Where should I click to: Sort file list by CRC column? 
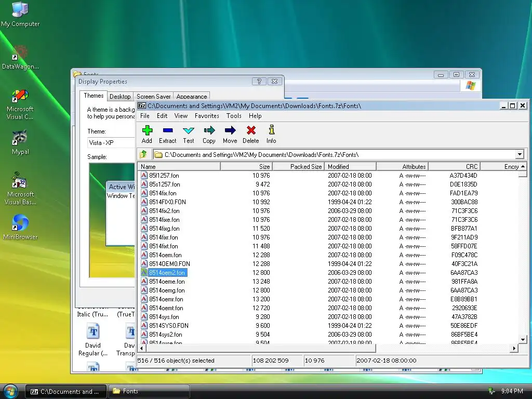(x=454, y=167)
